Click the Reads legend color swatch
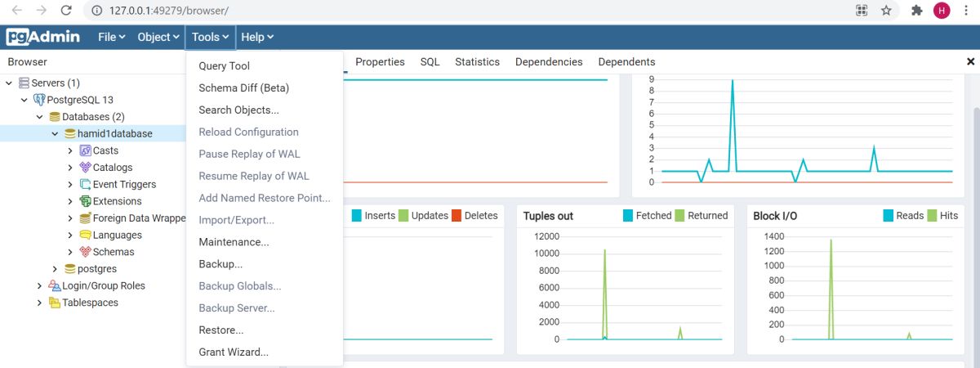Image resolution: width=980 pixels, height=368 pixels. (x=888, y=216)
